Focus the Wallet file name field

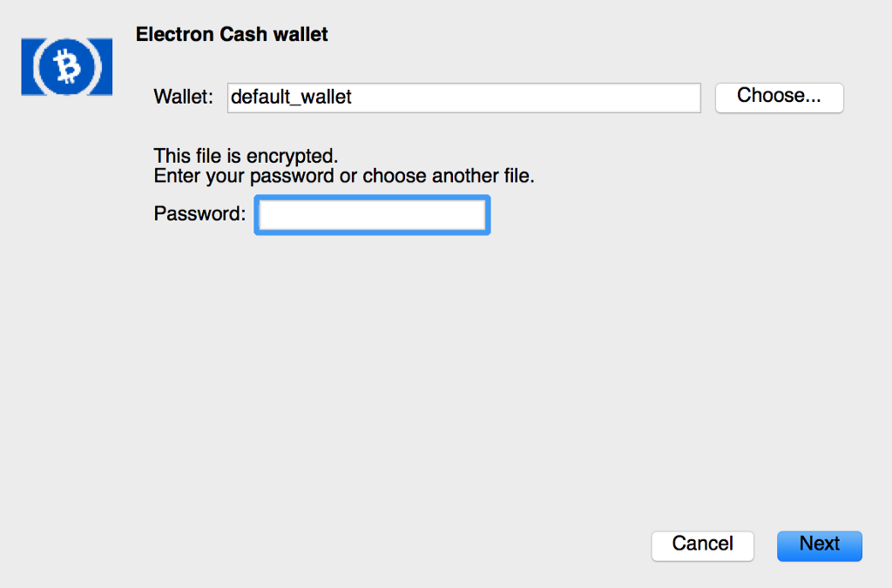[x=463, y=98]
